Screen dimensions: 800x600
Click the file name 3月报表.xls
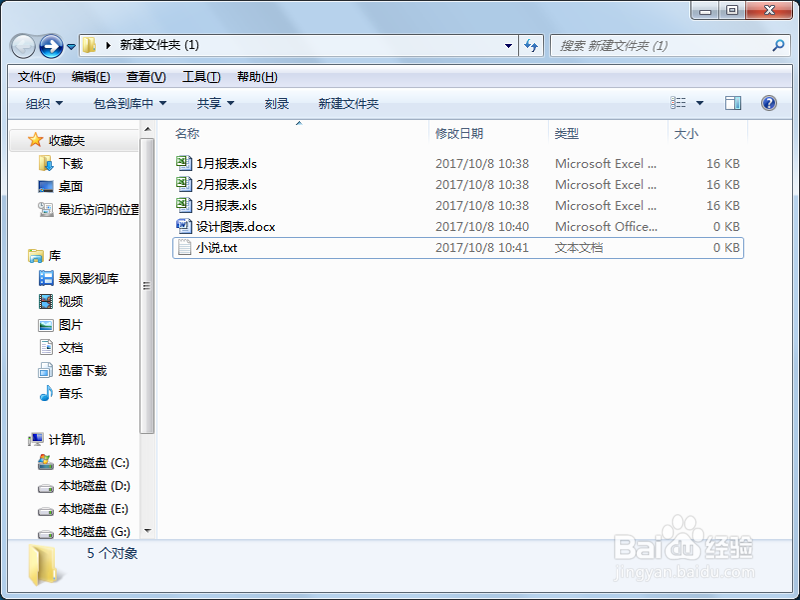227,206
